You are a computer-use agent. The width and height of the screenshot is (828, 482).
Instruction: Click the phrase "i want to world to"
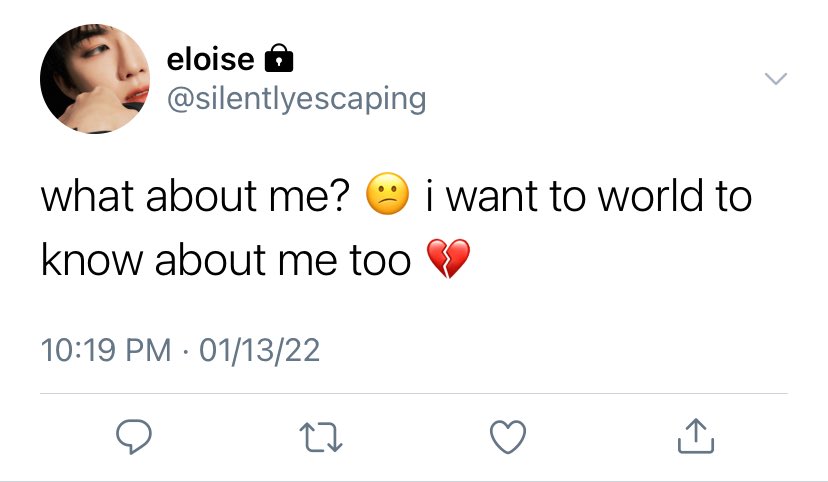[x=588, y=196]
